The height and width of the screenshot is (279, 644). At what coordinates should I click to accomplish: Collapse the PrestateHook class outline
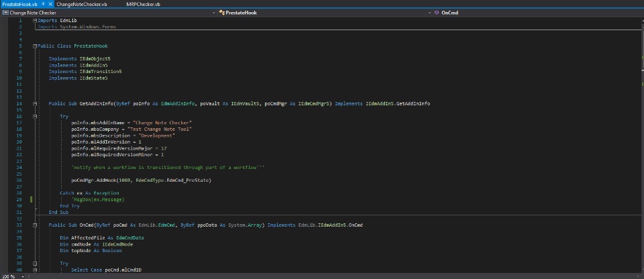coord(35,46)
